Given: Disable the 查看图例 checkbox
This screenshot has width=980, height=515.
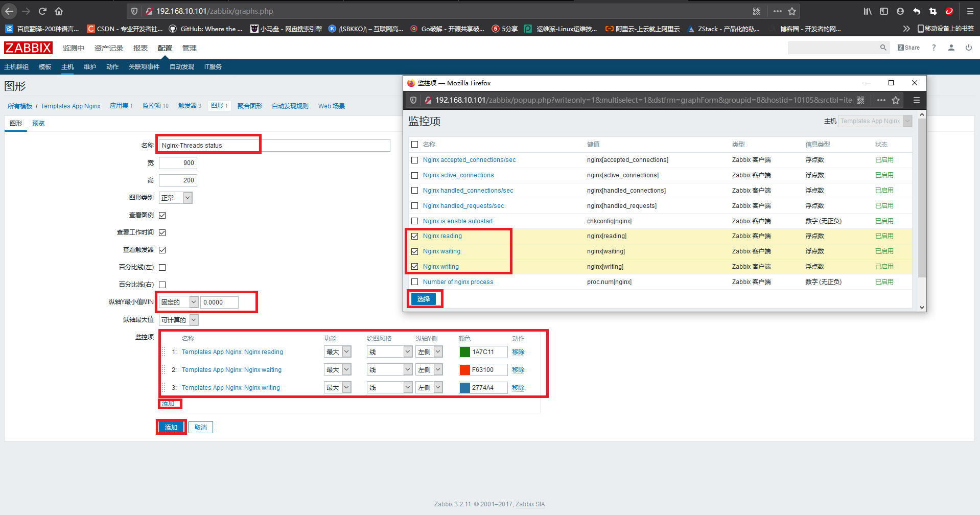Looking at the screenshot, I should 162,215.
